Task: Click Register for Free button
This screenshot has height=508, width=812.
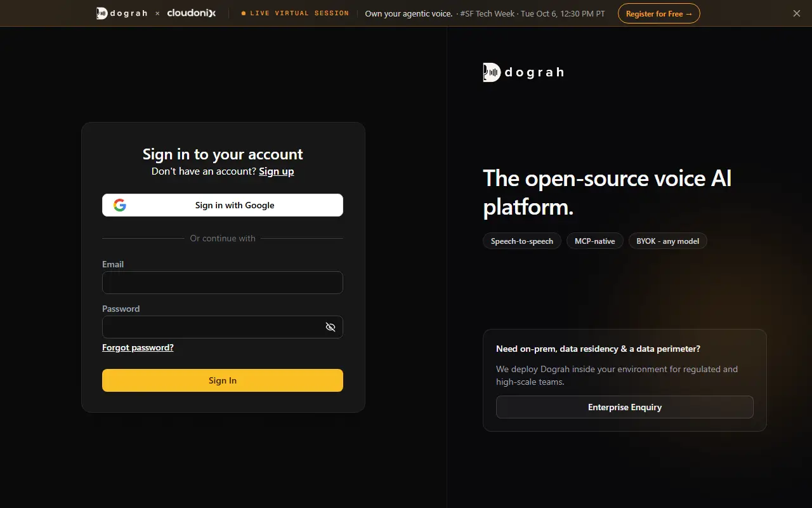Action: click(659, 13)
